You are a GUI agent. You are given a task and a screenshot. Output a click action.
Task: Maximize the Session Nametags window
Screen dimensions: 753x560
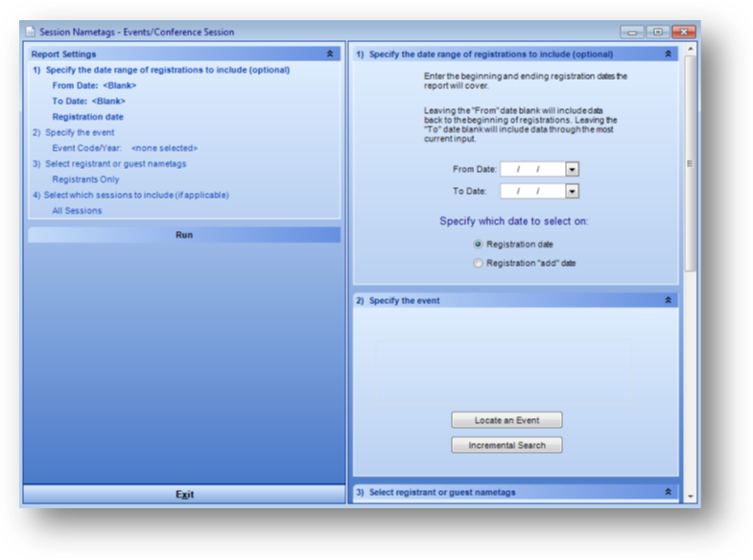pos(658,32)
